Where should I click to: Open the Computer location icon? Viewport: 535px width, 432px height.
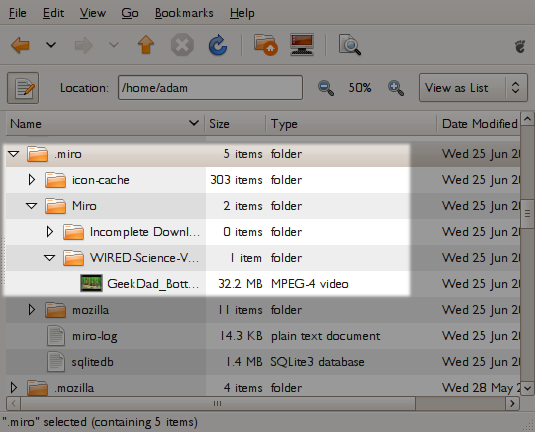302,44
